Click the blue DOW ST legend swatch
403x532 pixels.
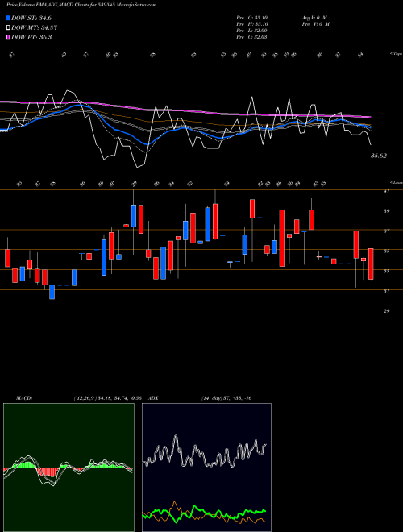[8, 19]
